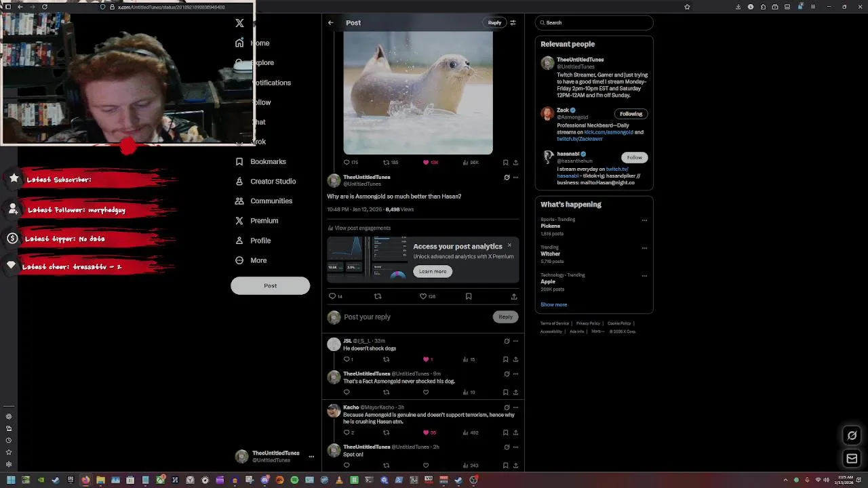
Task: Share the main Asmongold post
Action: tap(514, 296)
